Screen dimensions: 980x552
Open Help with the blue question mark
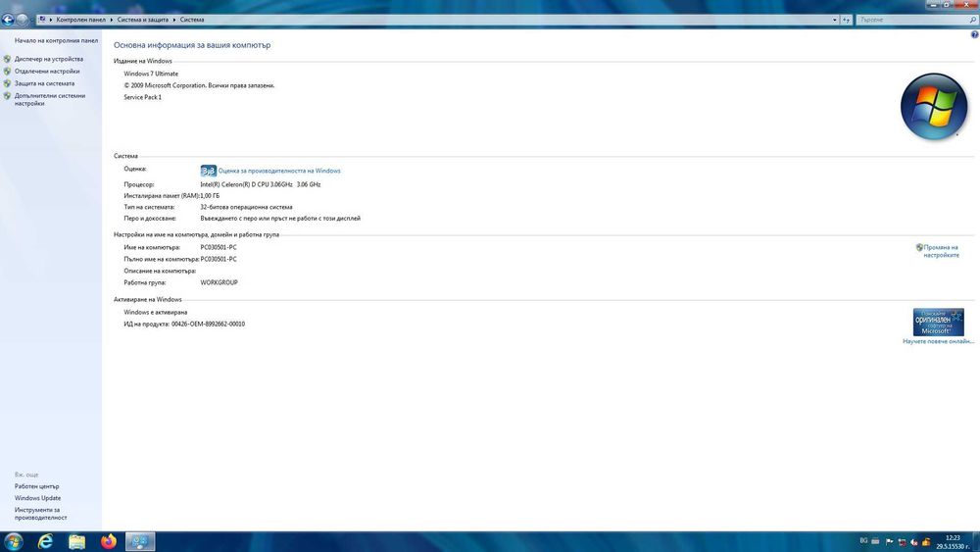(974, 35)
